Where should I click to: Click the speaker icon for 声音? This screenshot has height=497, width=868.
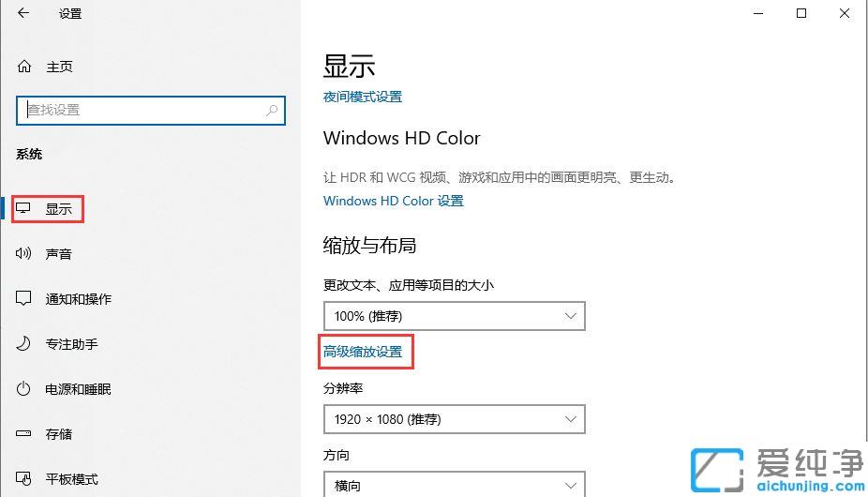[x=24, y=254]
